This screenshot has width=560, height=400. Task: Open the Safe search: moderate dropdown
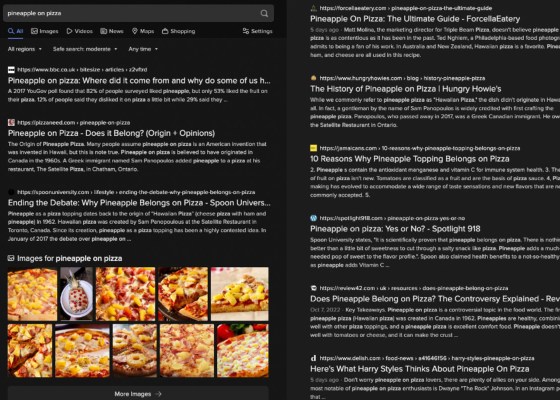pos(85,49)
